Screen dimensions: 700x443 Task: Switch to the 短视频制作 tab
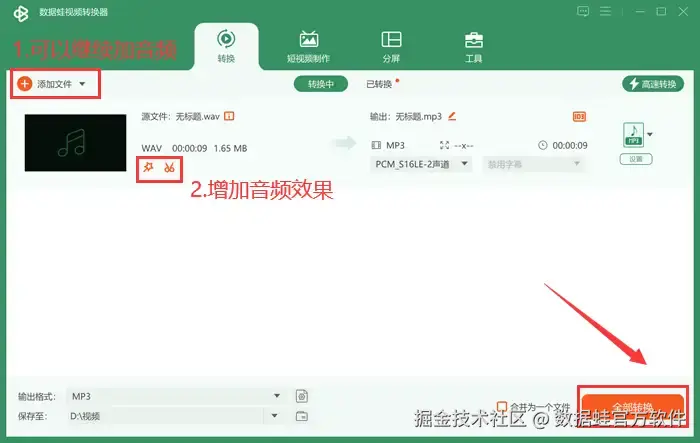(x=308, y=46)
